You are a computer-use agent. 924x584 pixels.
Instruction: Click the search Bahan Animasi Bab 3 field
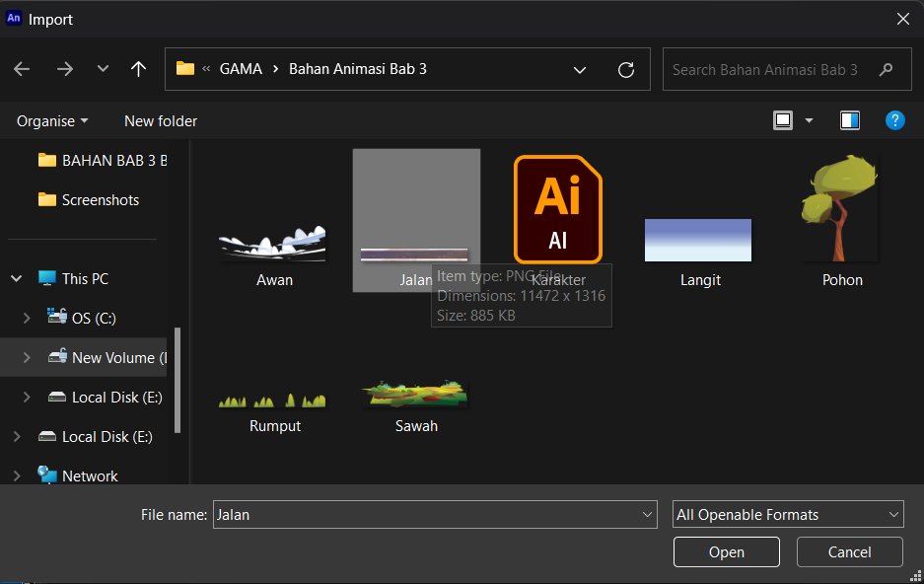[787, 69]
